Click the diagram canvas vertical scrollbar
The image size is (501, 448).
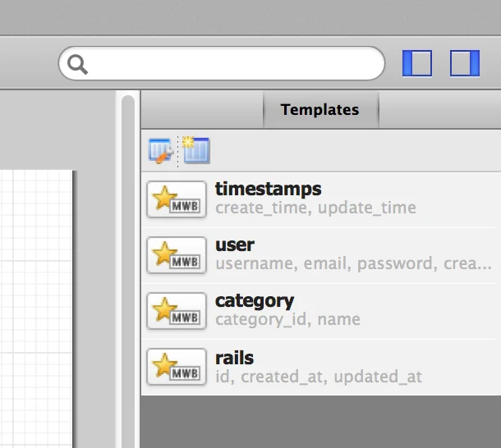[x=128, y=271]
